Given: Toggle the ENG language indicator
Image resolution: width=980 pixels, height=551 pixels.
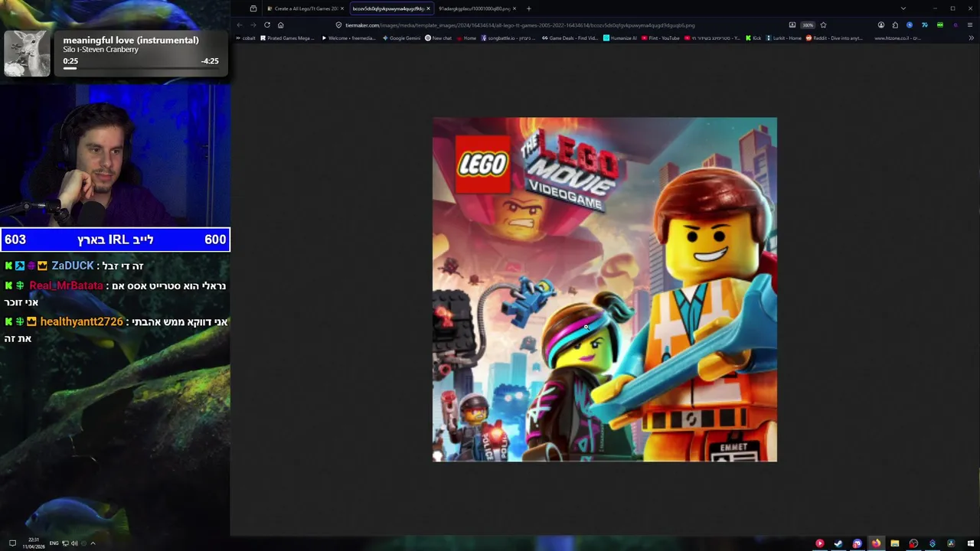Looking at the screenshot, I should [54, 543].
